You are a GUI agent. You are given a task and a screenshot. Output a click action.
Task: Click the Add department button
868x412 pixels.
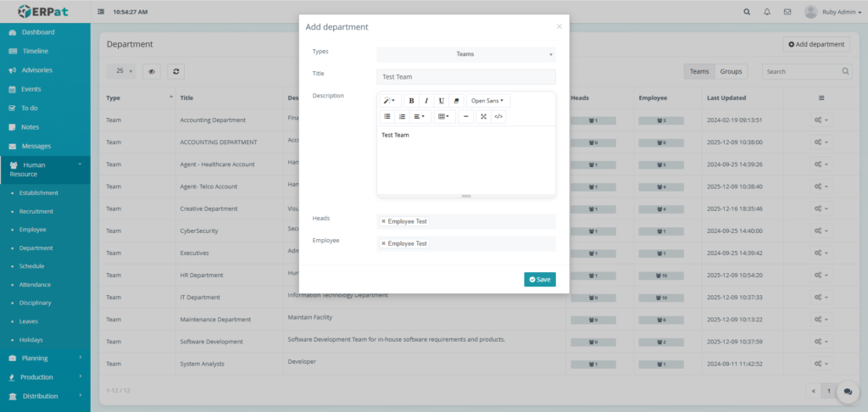[x=816, y=44]
